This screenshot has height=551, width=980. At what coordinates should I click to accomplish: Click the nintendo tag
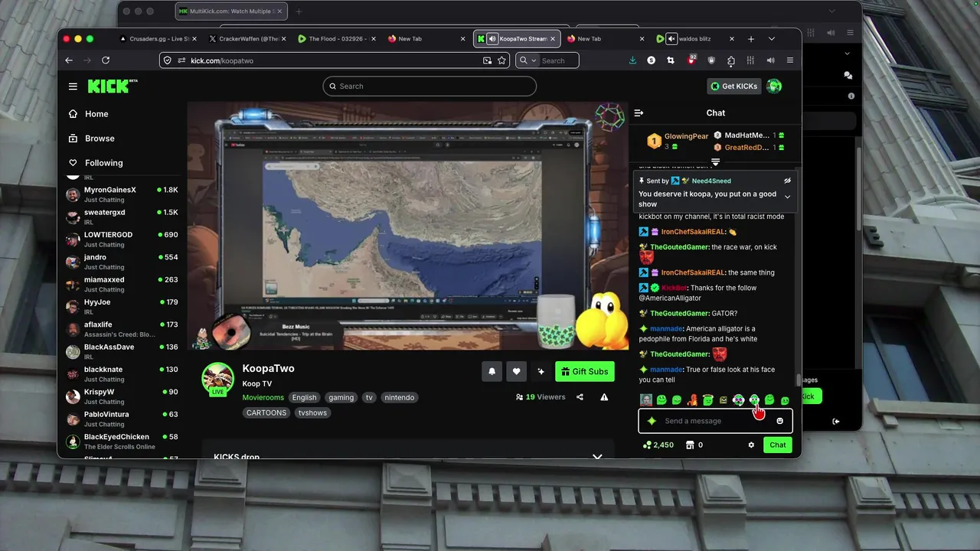(x=400, y=397)
